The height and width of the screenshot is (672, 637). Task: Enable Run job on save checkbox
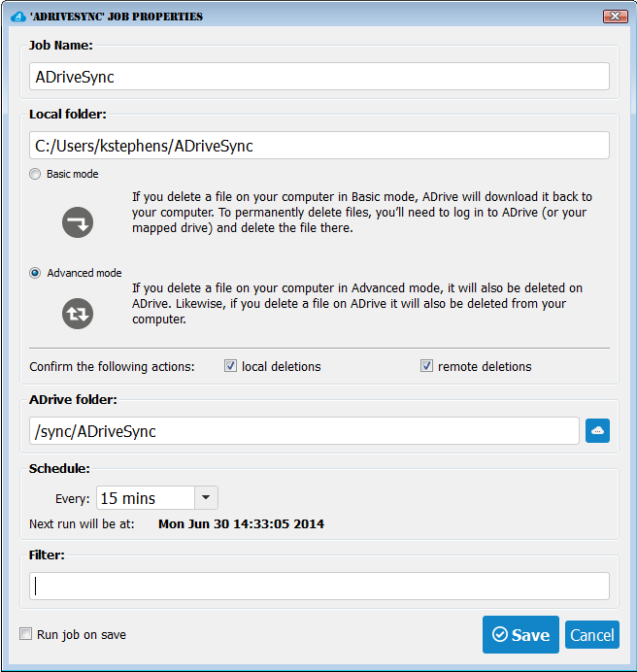(x=26, y=634)
